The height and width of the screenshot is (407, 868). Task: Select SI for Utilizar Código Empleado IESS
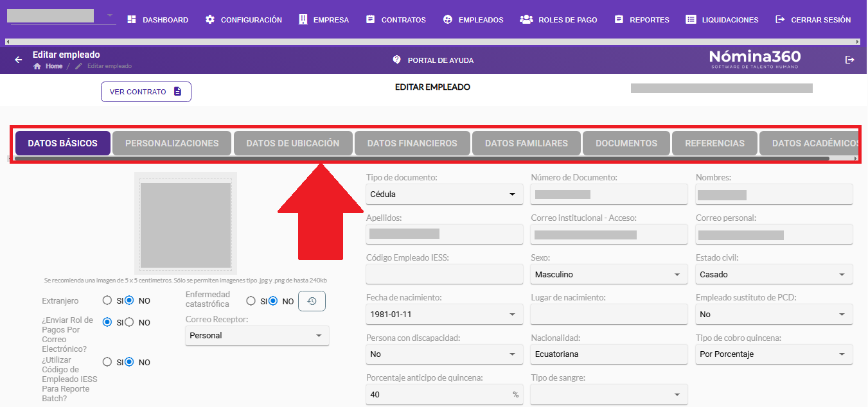point(107,362)
